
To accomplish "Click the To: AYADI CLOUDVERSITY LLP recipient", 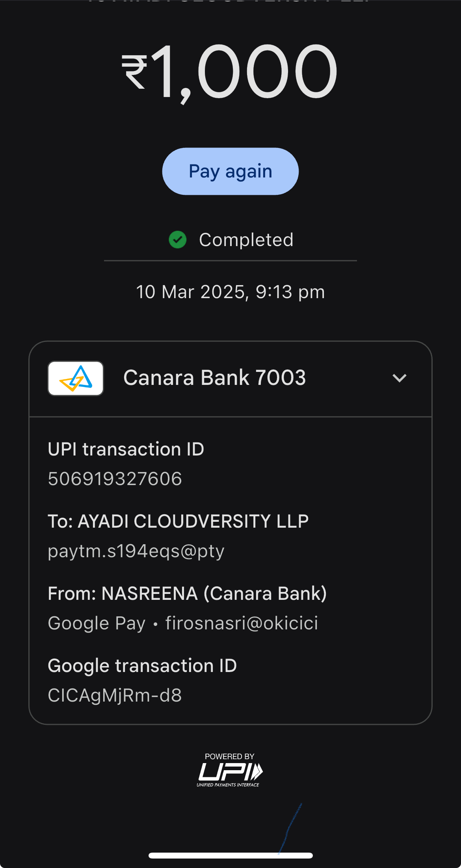I will tap(178, 521).
